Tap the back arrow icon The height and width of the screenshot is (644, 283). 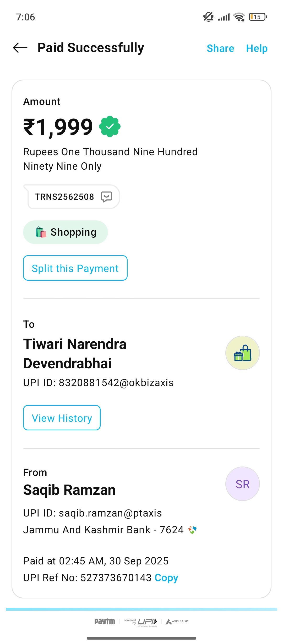(20, 48)
